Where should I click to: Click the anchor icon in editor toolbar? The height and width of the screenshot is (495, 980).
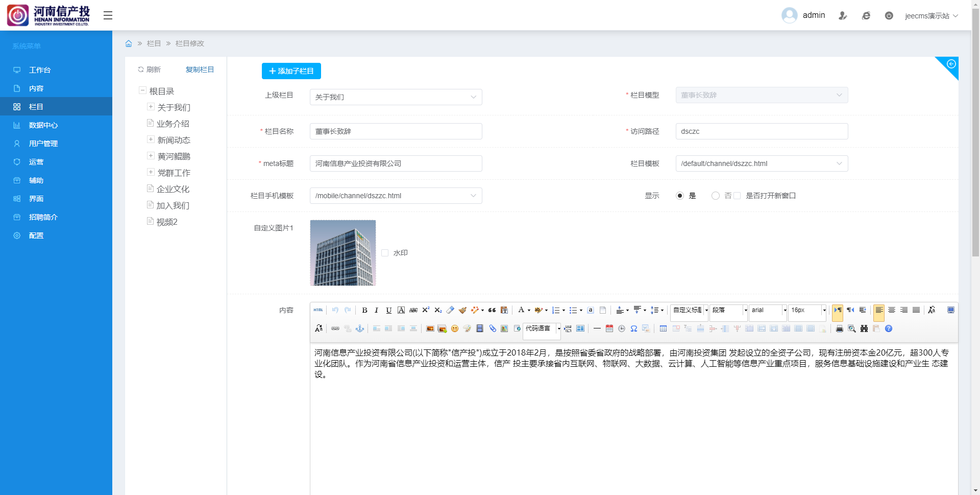pos(360,328)
